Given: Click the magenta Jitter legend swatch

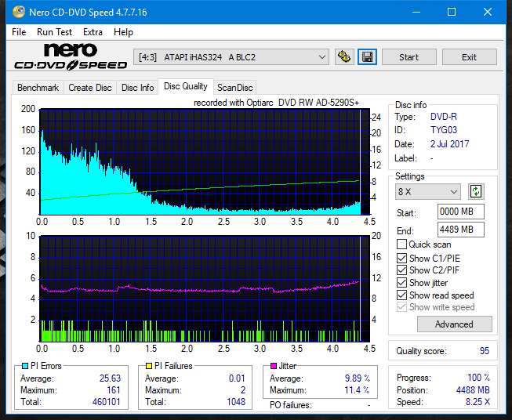Looking at the screenshot, I should click(x=274, y=366).
